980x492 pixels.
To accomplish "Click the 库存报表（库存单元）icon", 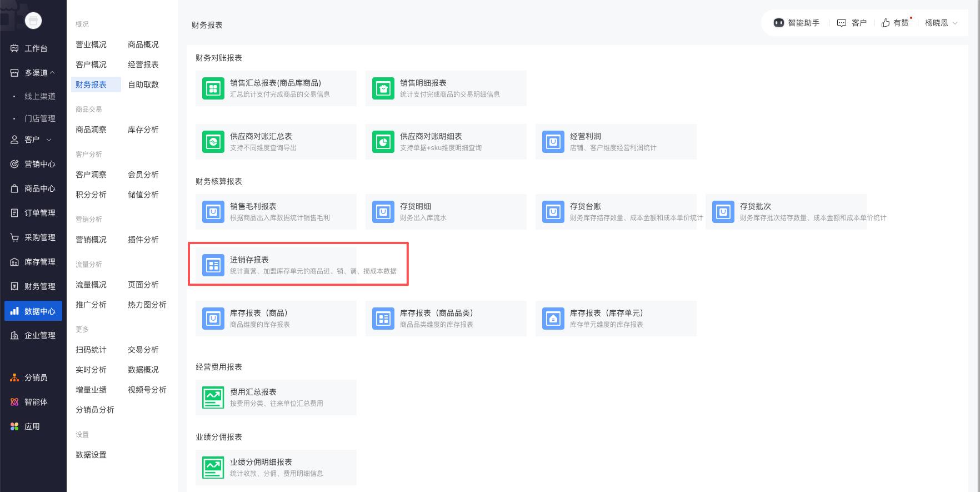I will pos(553,319).
